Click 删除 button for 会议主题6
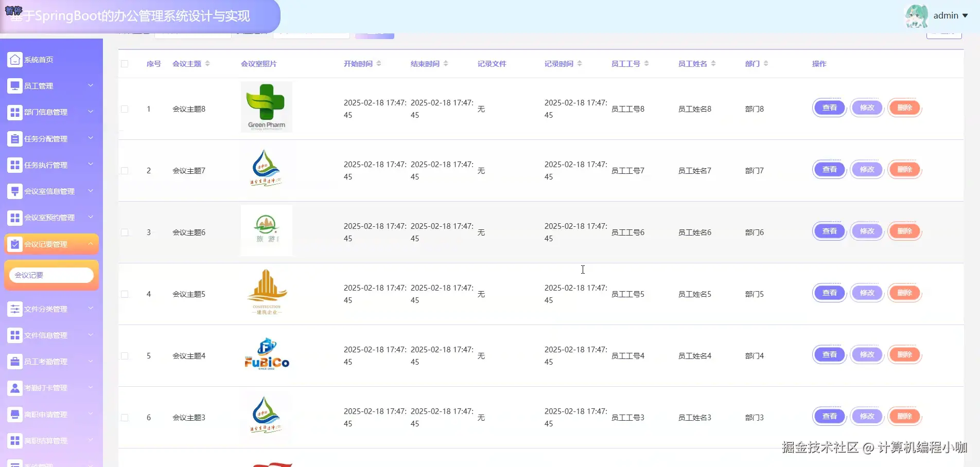 point(905,231)
